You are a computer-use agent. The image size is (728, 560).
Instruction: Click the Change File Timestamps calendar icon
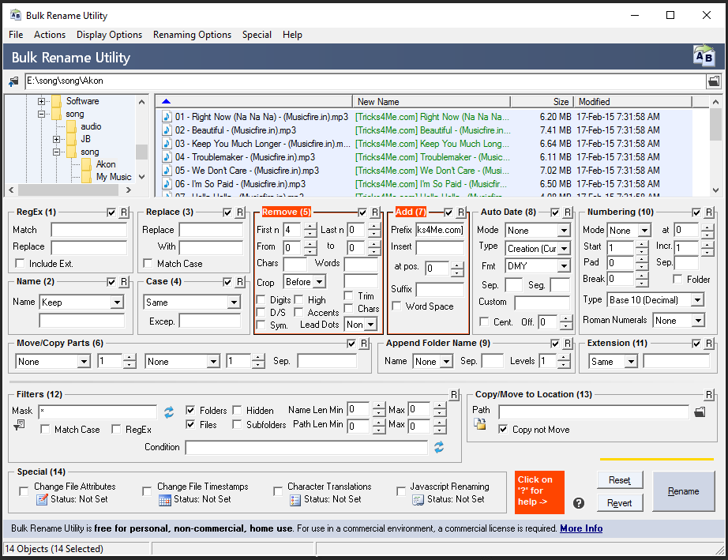(165, 500)
